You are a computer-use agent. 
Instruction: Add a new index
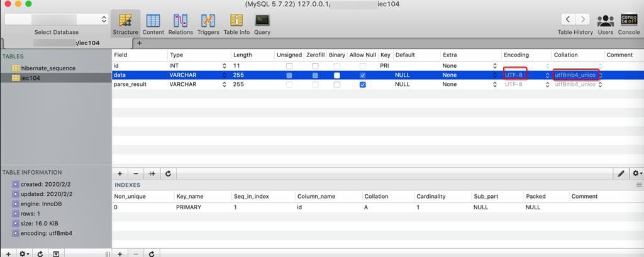[x=120, y=254]
